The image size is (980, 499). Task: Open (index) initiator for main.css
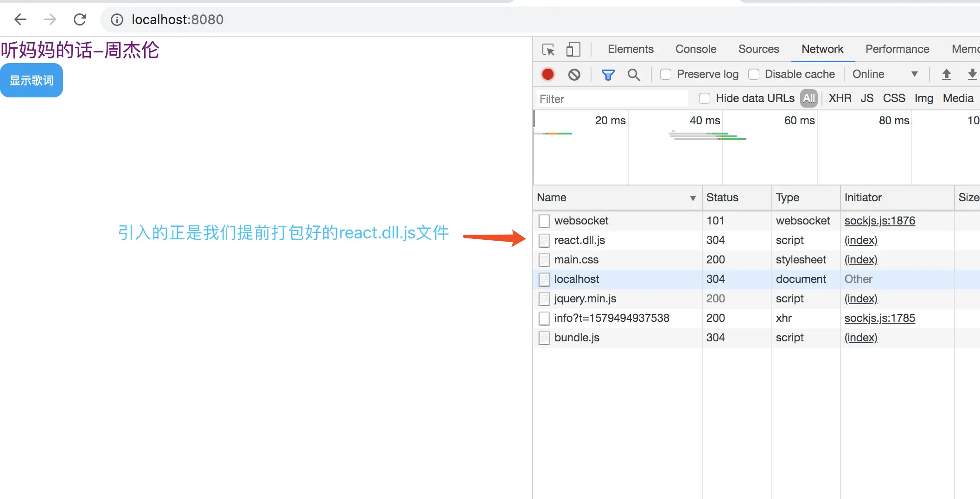(x=861, y=260)
